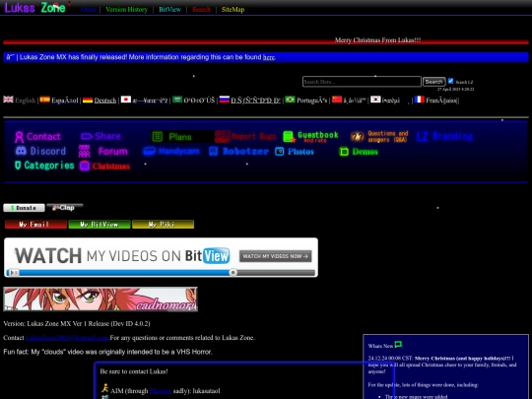Click the Merry Christmas From Lukas marquee
532x399 pixels.
377,40
